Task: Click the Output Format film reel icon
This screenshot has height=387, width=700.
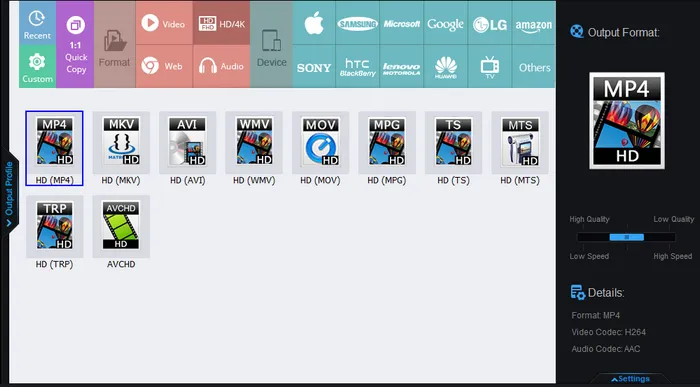Action: pos(577,32)
